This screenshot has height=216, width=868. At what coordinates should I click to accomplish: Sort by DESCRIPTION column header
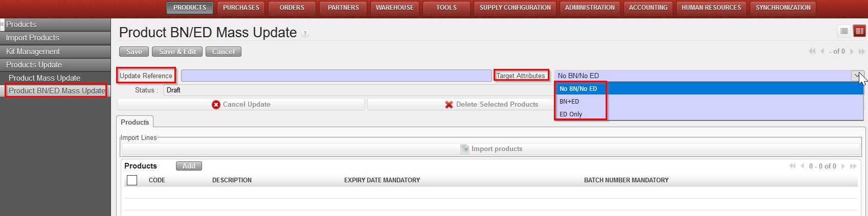tap(232, 180)
